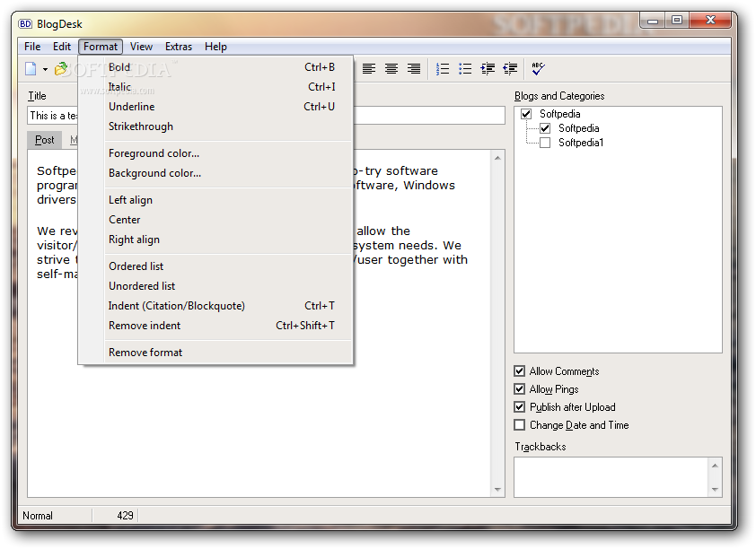This screenshot has height=549, width=756.
Task: Open the File menu
Action: click(32, 47)
